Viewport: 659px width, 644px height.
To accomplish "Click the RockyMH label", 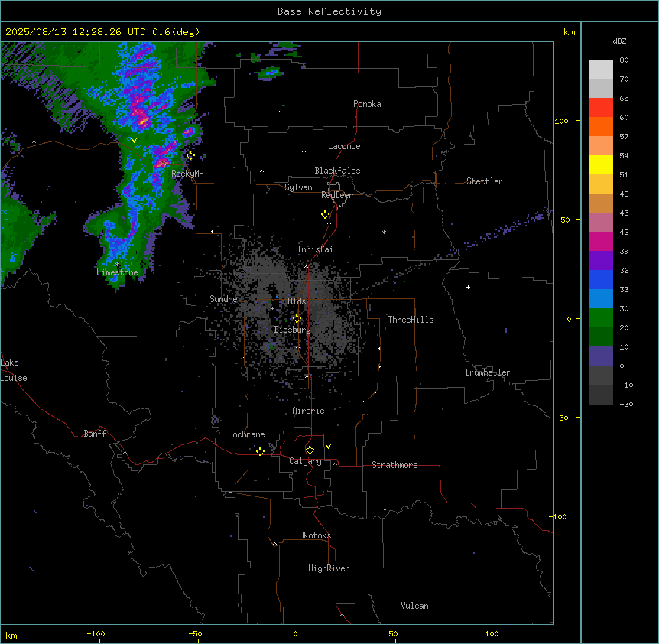I will pos(187,174).
